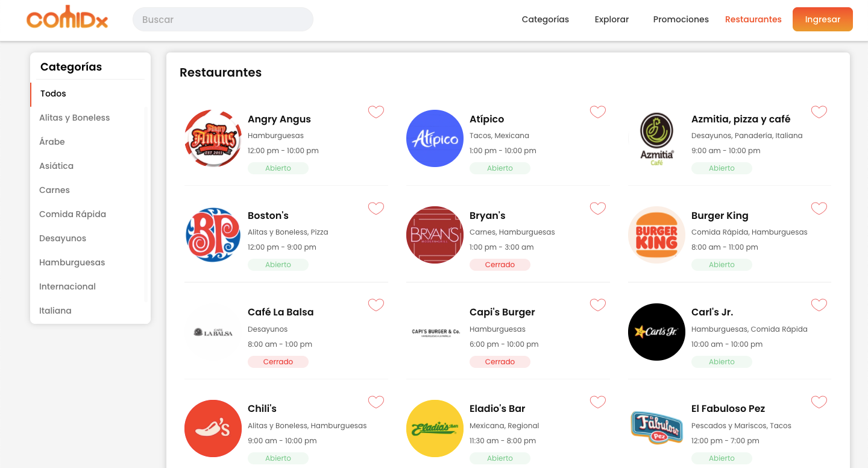Open the Café La Balsa restaurant name
This screenshot has width=868, height=468.
pyautogui.click(x=281, y=312)
